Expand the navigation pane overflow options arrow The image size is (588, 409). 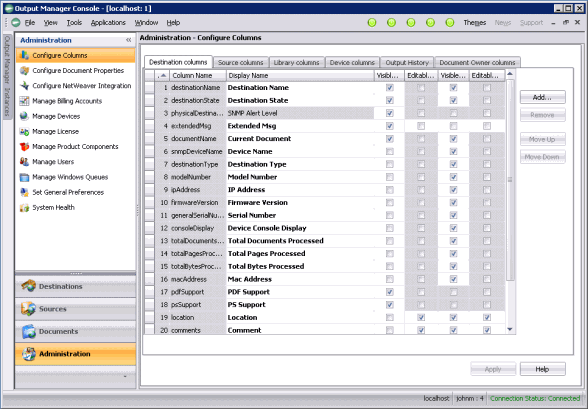coord(125,376)
